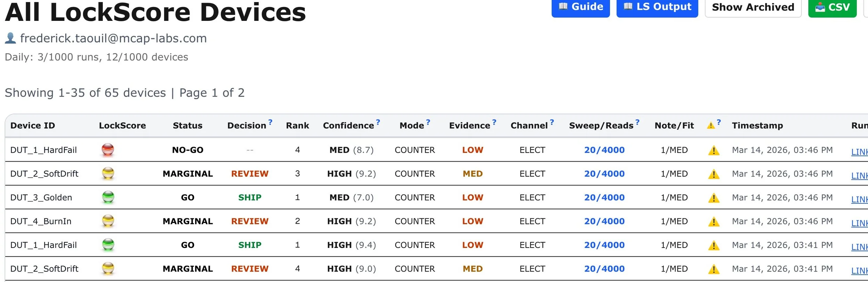Open the run link in NO-GO DUT_1_HardFail row
Viewport: 868px width, 282px height.
click(x=859, y=152)
